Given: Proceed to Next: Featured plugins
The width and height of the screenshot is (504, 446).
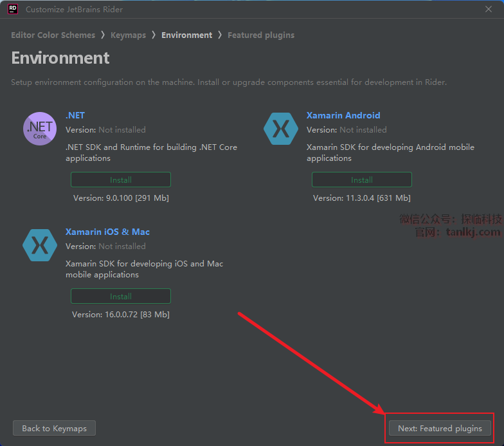Looking at the screenshot, I should pos(440,429).
